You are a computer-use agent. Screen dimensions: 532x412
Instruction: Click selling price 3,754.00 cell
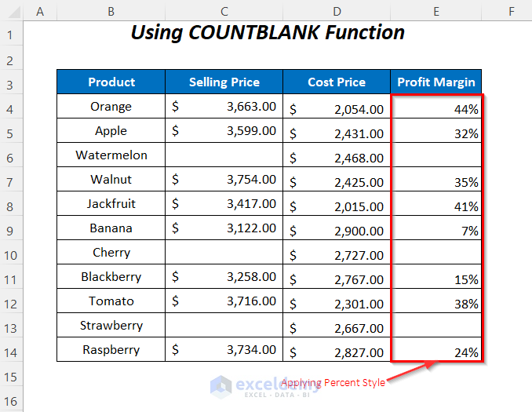click(x=224, y=179)
